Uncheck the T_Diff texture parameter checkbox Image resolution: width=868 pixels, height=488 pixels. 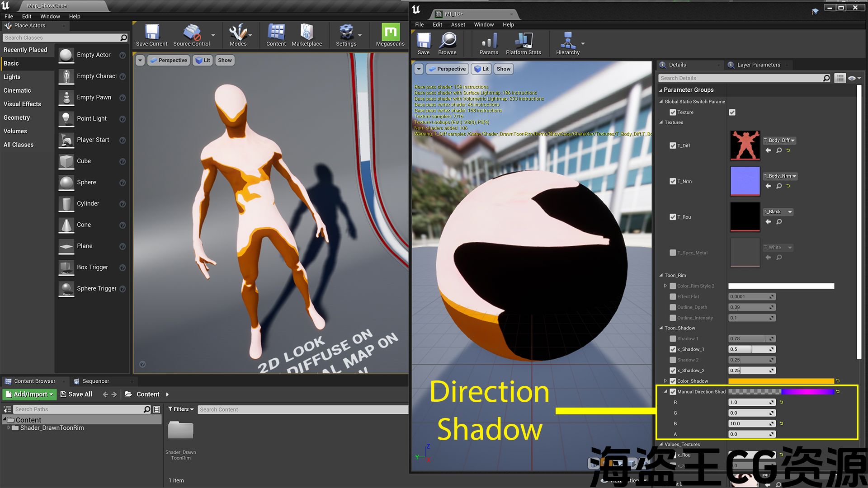click(x=673, y=145)
